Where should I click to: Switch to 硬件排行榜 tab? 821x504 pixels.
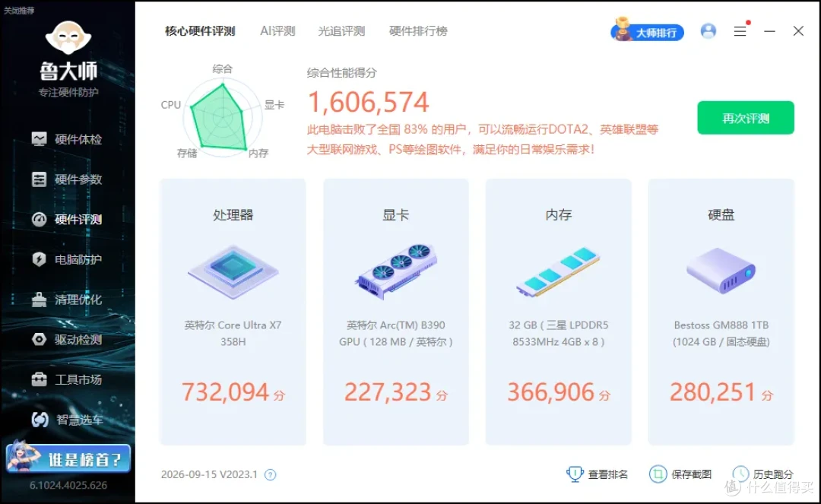418,31
